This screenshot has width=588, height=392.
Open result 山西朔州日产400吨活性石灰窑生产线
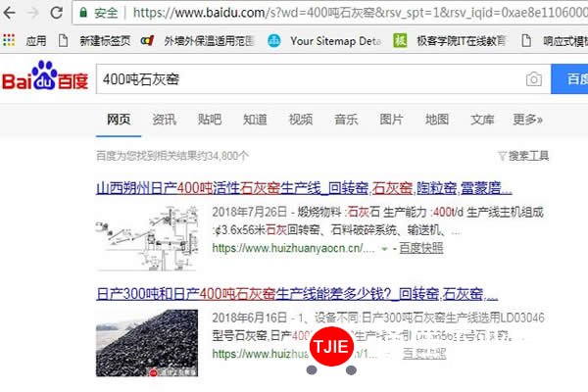click(x=304, y=188)
